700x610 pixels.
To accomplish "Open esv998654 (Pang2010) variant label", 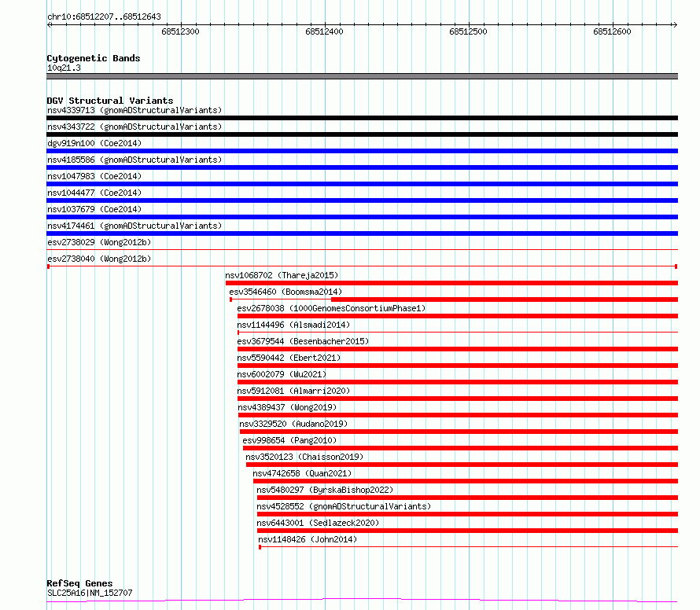I will (x=289, y=440).
